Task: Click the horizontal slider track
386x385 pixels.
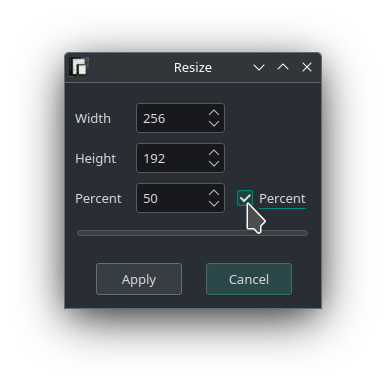Action: pyautogui.click(x=192, y=233)
